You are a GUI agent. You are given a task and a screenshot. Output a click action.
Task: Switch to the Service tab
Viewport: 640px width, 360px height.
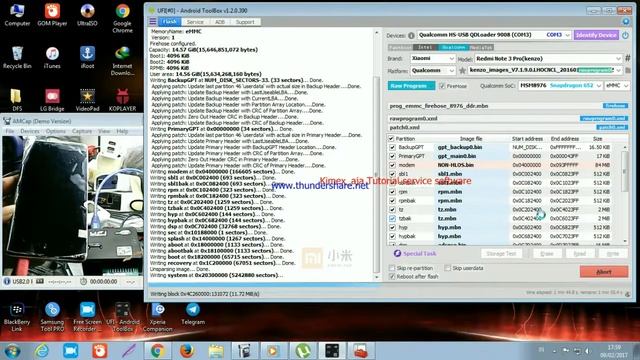pyautogui.click(x=195, y=22)
